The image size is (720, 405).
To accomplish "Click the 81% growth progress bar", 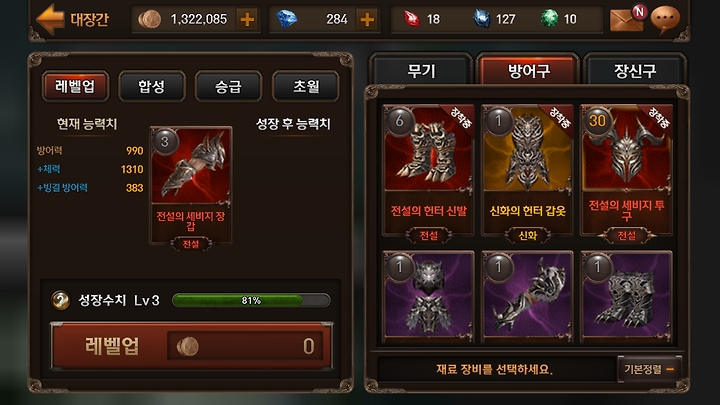I will [x=251, y=300].
